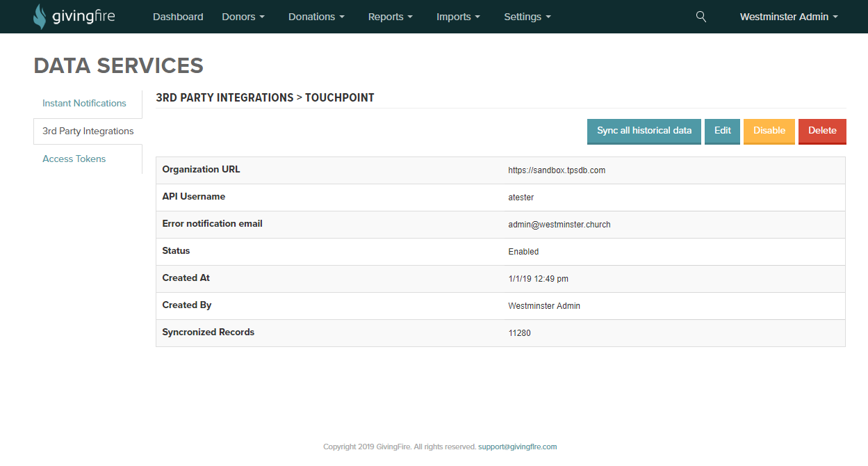Click the '1/1/19 12:49 pm' timestamp
868x466 pixels.
coord(539,279)
